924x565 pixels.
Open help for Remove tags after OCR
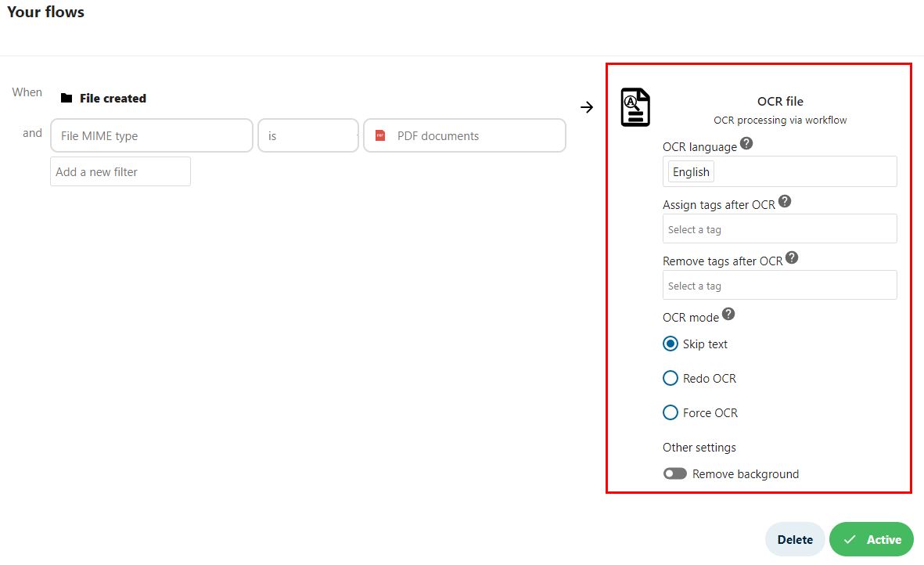point(792,257)
